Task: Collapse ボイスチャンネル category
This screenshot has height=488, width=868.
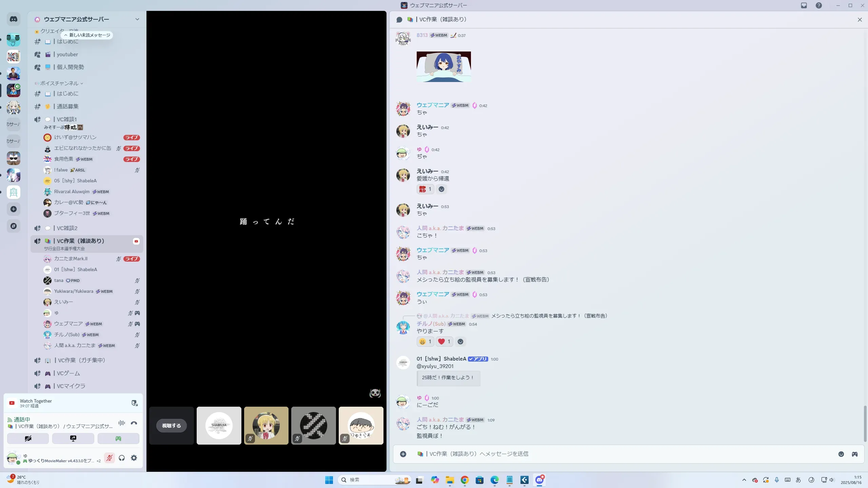Action: click(59, 83)
